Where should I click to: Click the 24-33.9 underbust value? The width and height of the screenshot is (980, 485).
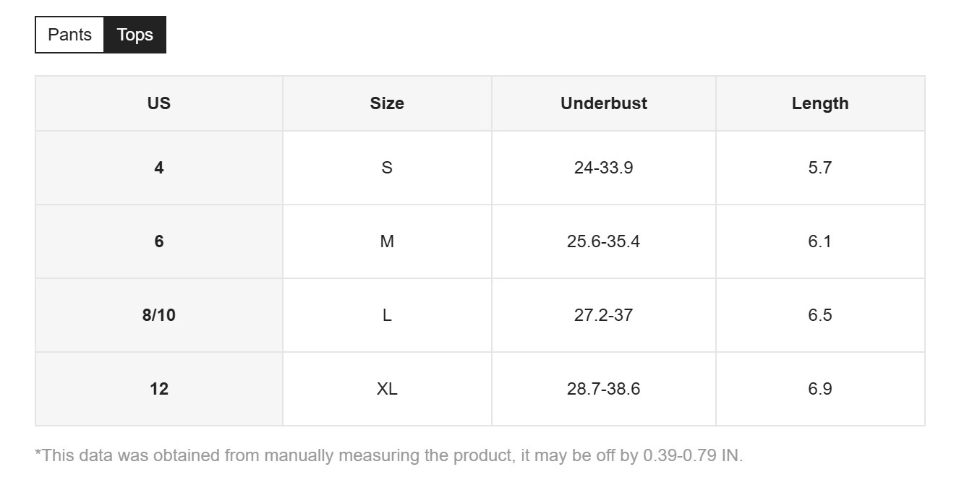pos(604,168)
